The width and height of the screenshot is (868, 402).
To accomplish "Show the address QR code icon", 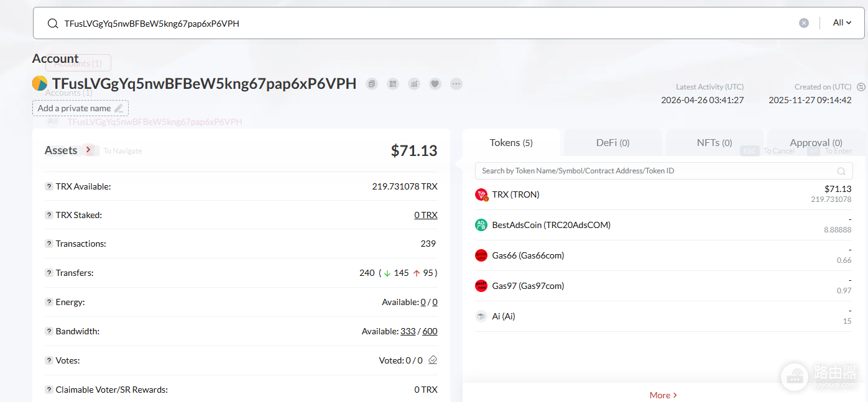I will (393, 84).
